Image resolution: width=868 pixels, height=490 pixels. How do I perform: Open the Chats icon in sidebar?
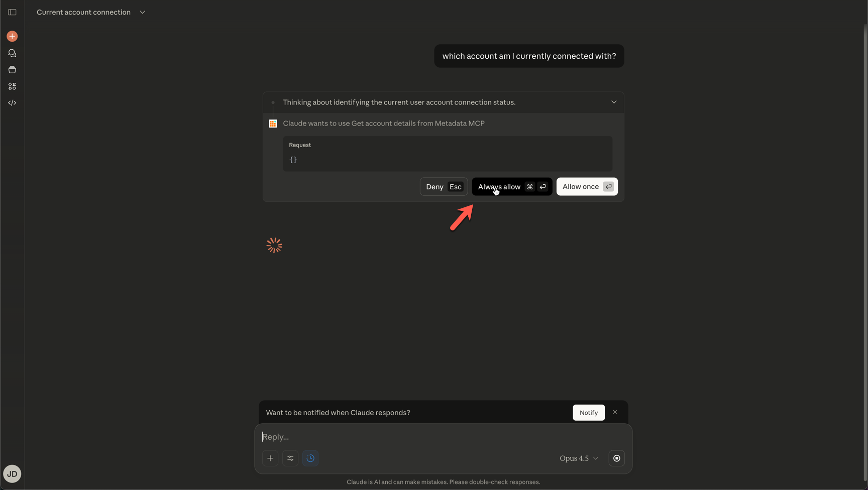pyautogui.click(x=12, y=53)
